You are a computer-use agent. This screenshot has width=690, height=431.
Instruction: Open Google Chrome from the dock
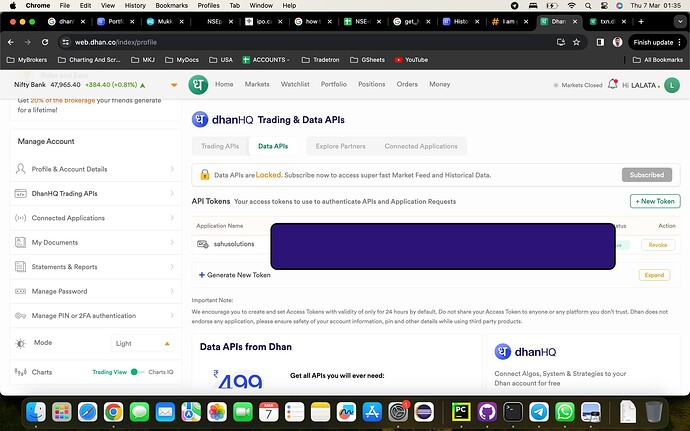(114, 413)
